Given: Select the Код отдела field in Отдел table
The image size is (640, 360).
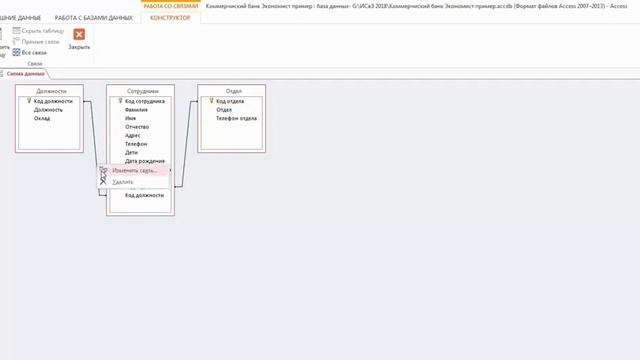Looking at the screenshot, I should pos(230,101).
